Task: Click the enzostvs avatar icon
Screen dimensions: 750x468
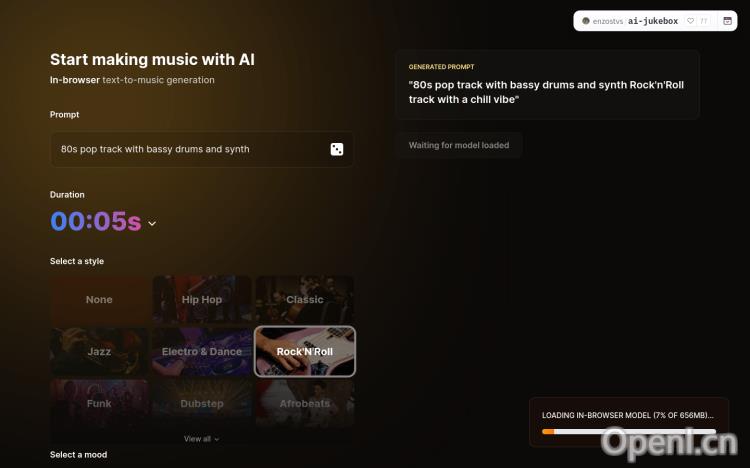Action: click(585, 21)
